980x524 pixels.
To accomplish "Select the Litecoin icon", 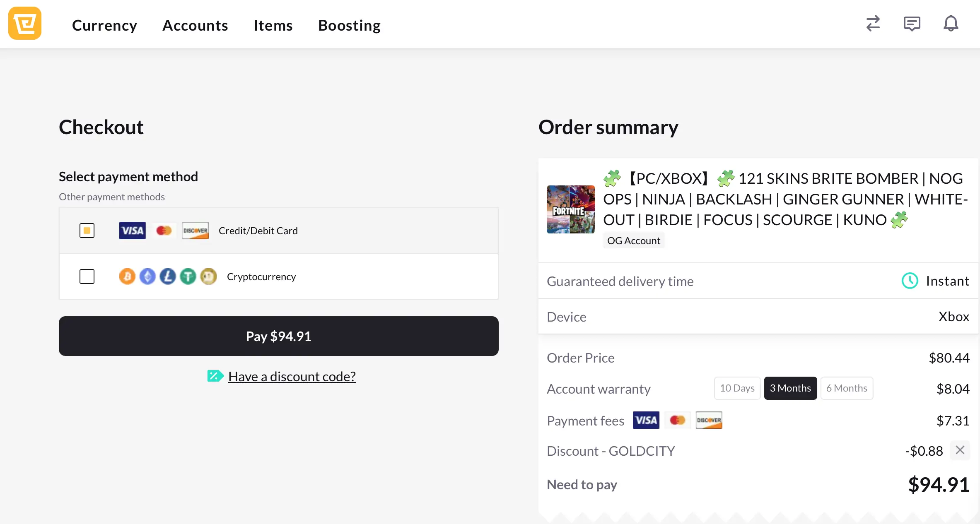I will tap(168, 276).
